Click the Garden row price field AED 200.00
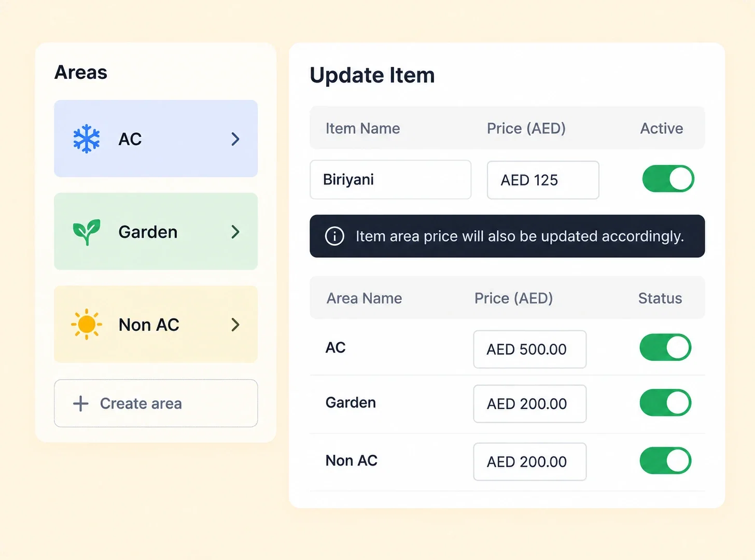This screenshot has width=755, height=560. (530, 404)
